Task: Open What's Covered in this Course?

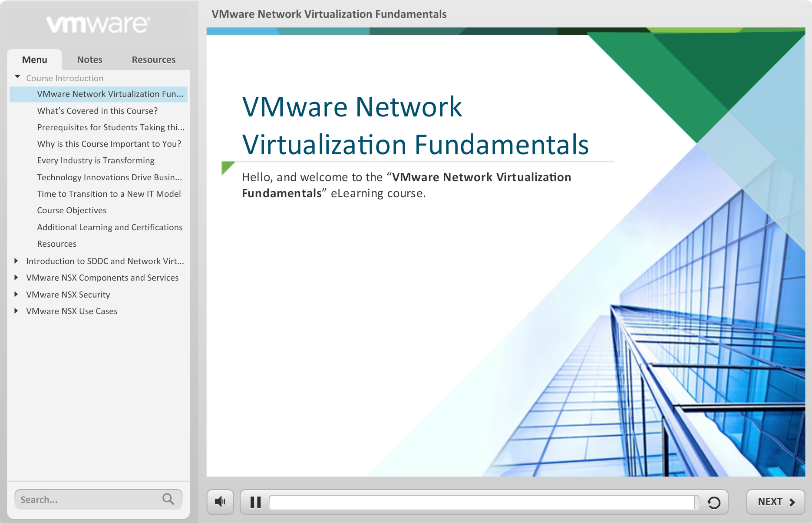Action: coord(97,111)
